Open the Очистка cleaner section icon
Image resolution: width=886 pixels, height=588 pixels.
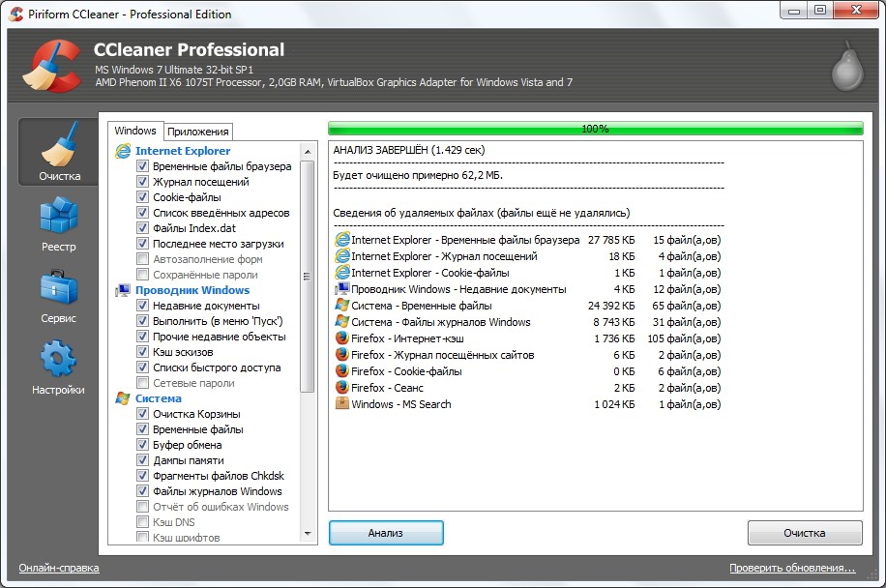59,145
